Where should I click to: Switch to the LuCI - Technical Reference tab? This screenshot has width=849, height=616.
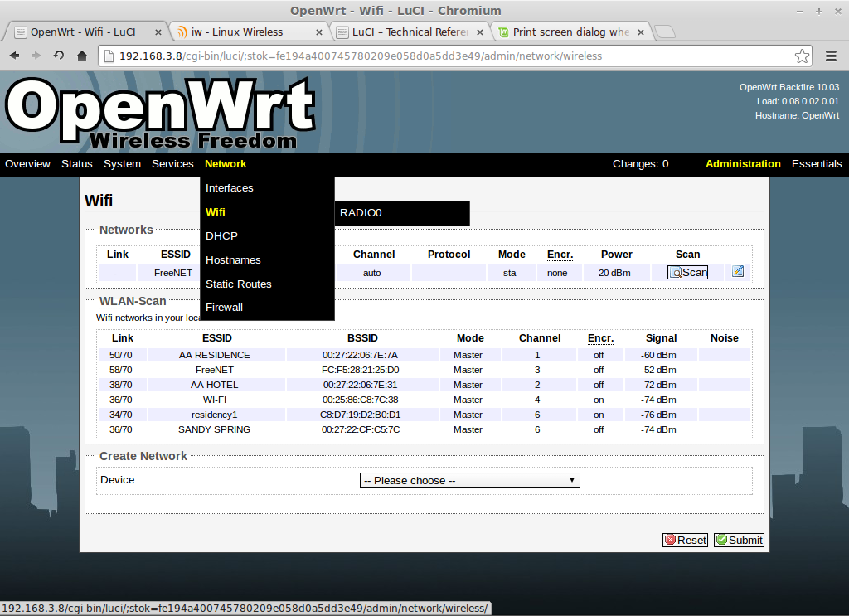(x=409, y=32)
